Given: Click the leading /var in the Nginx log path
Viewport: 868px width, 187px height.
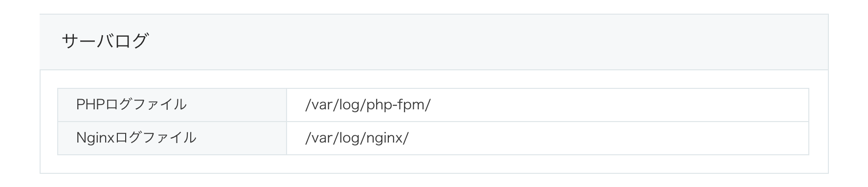Looking at the screenshot, I should (319, 138).
